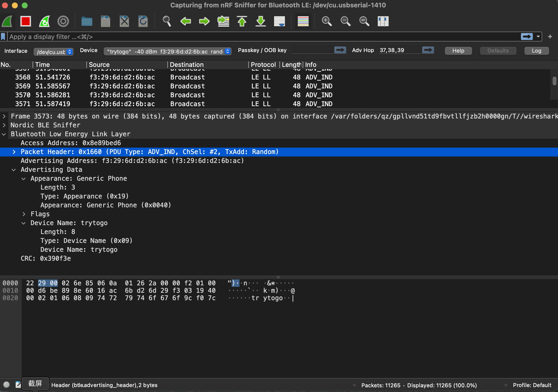Sort by the Destination column header
The height and width of the screenshot is (392, 558).
208,65
